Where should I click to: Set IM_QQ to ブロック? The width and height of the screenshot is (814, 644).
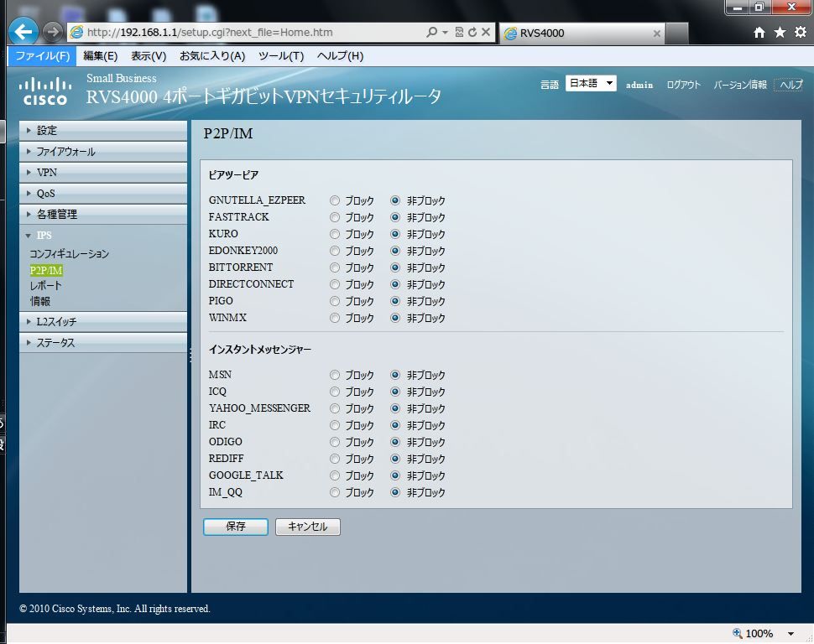pos(335,492)
